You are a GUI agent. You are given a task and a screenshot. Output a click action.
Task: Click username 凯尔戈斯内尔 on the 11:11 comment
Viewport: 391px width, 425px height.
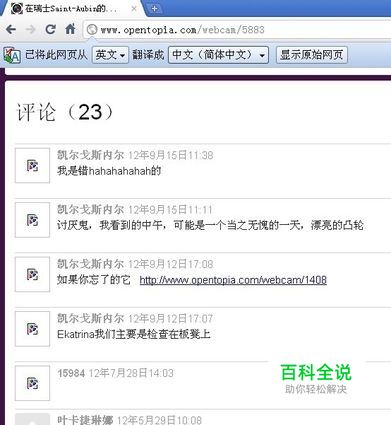click(90, 209)
